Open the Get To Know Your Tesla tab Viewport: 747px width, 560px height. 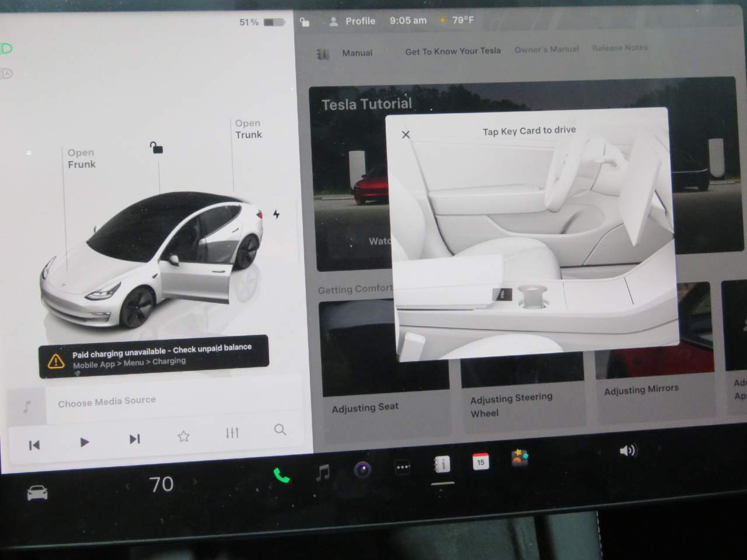[452, 51]
